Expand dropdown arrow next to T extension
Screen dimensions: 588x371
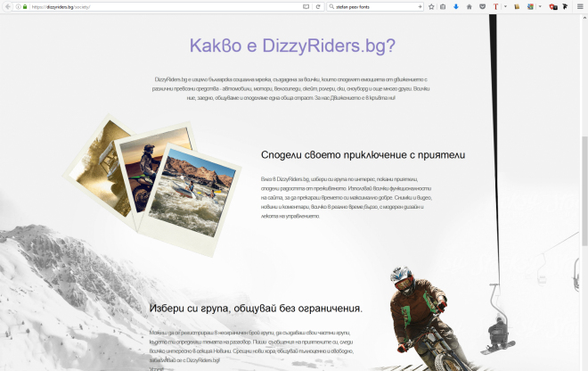[x=505, y=6]
